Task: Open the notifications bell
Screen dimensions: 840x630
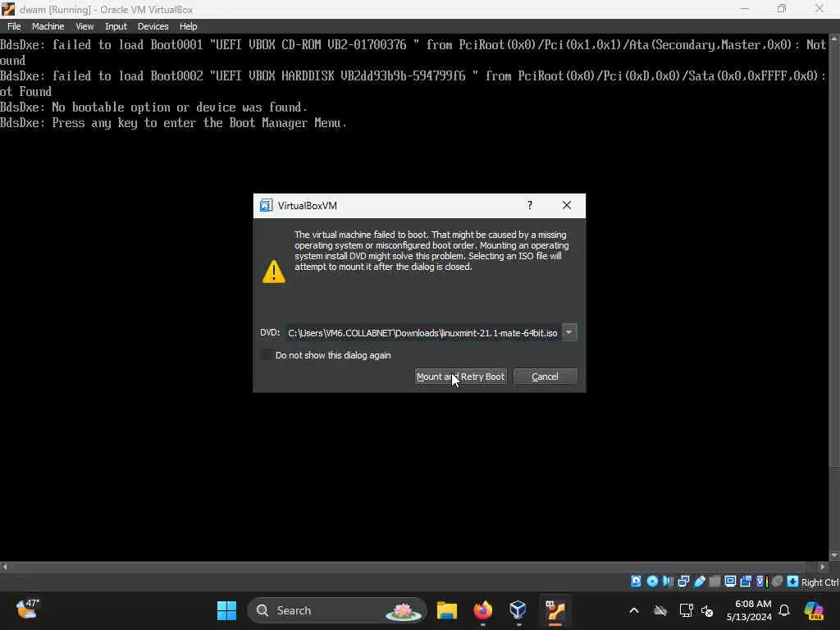Action: point(784,610)
